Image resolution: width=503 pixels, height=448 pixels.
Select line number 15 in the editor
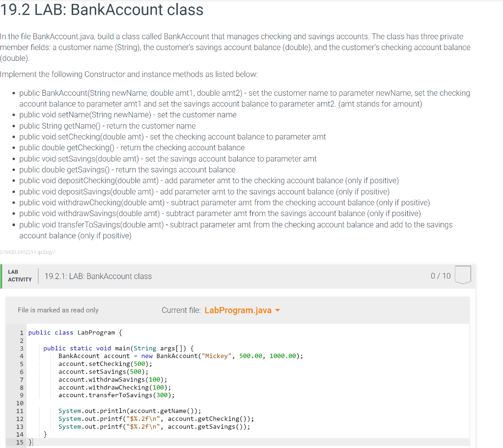pos(19,442)
